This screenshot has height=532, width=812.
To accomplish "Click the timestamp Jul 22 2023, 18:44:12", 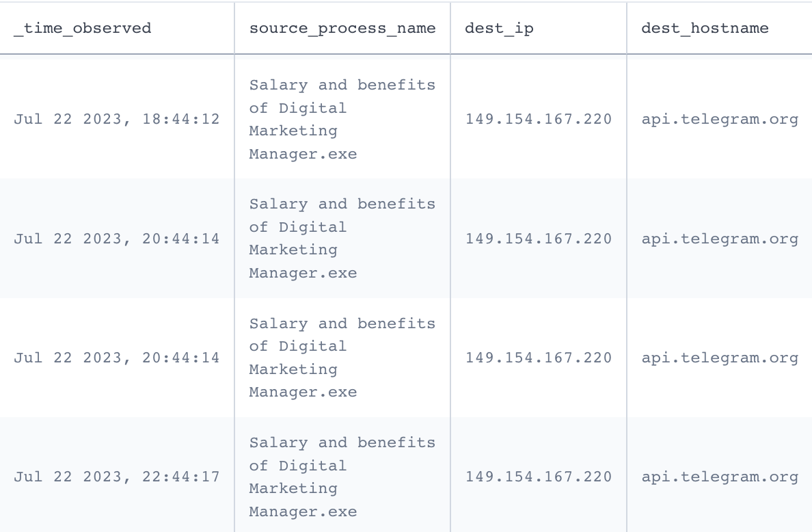I will tap(116, 119).
